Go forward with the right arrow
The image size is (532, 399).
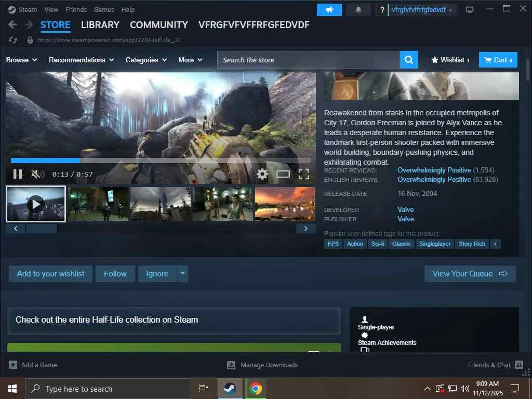coord(29,24)
